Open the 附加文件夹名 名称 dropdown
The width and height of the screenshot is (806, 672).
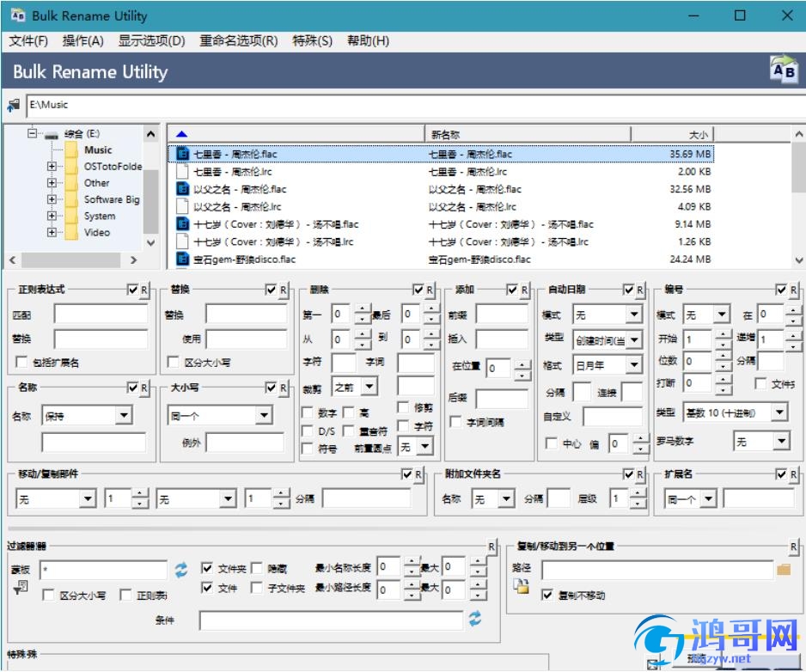click(506, 498)
